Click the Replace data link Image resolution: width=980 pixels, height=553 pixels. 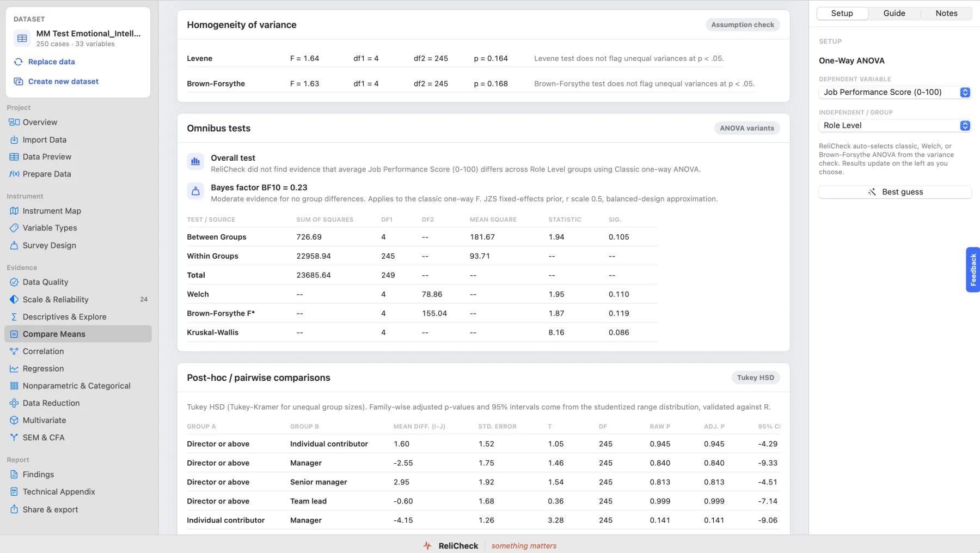pyautogui.click(x=52, y=62)
